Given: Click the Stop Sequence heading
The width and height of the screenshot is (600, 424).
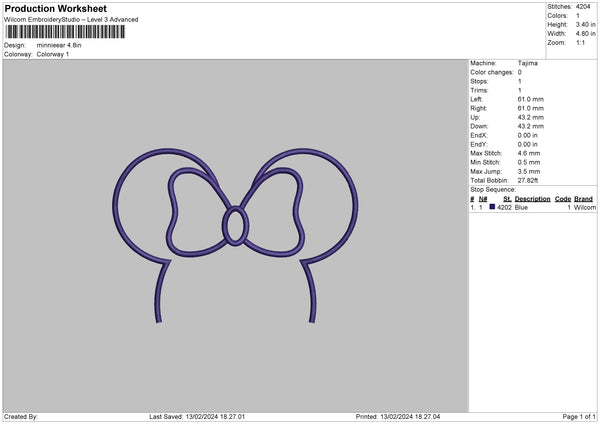Looking at the screenshot, I should pyautogui.click(x=493, y=190).
